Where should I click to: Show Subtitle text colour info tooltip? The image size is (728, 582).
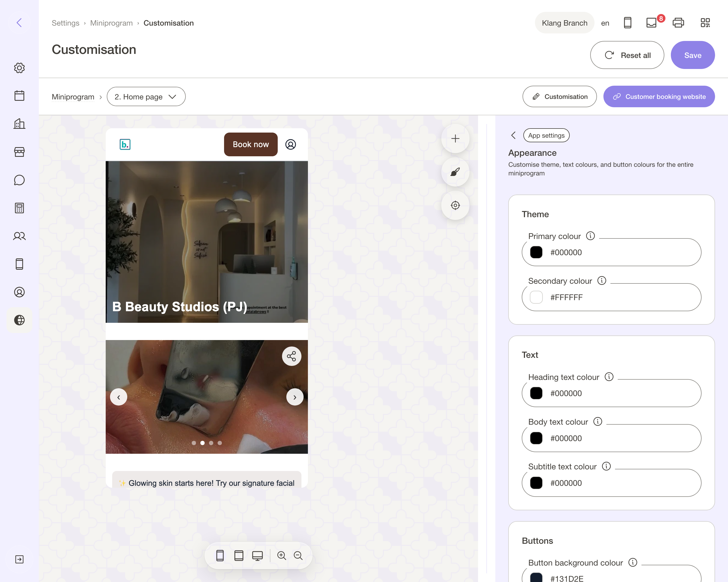click(606, 466)
